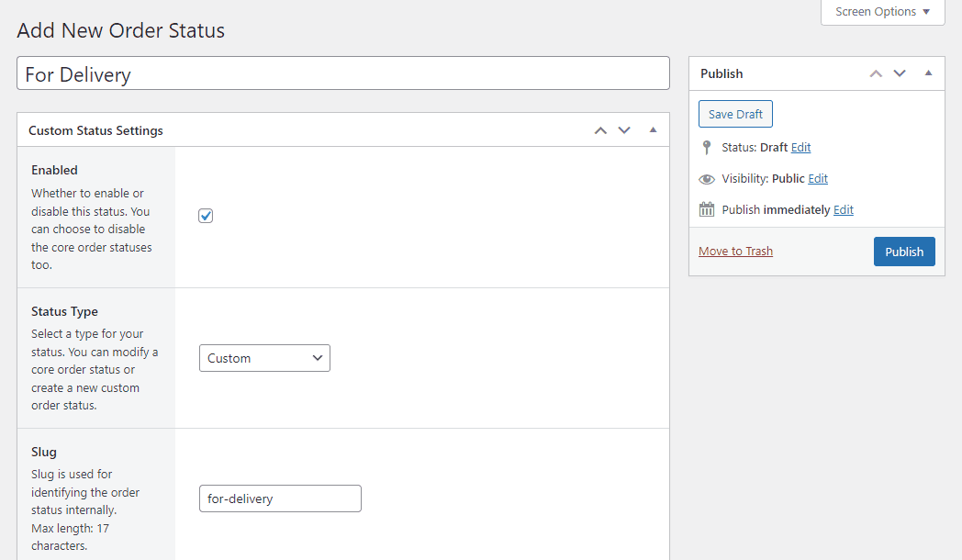The image size is (962, 560).
Task: Move the Publish box down using the down arrow
Action: click(x=900, y=73)
